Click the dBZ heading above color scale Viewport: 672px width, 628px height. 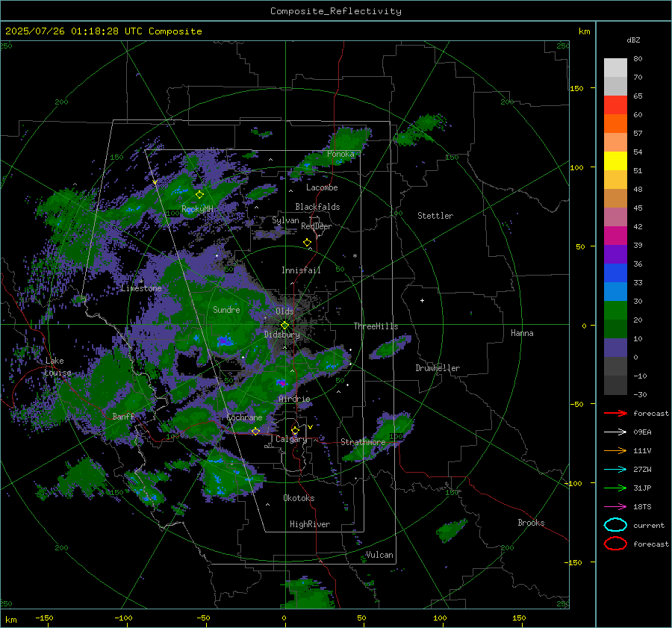[633, 40]
